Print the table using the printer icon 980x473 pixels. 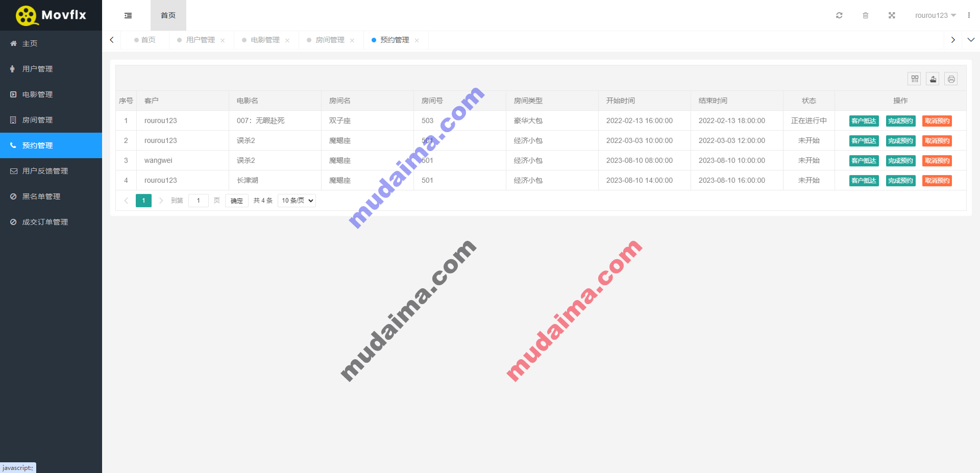click(x=951, y=79)
